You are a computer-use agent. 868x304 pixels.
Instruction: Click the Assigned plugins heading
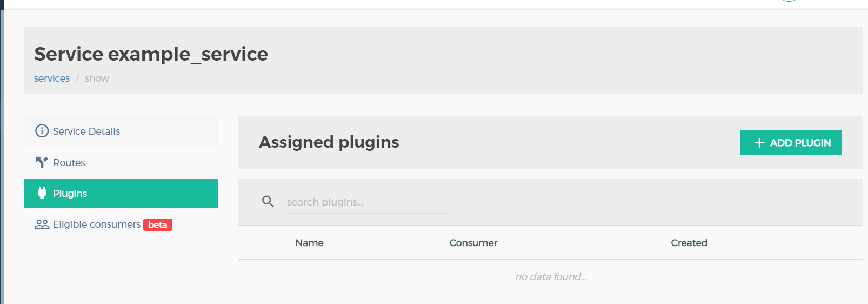[329, 142]
